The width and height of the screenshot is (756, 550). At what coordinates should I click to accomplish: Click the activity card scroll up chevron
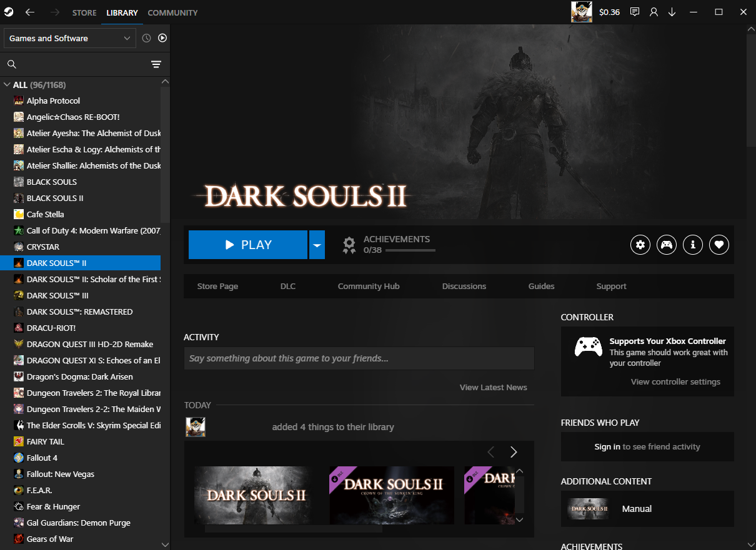click(x=519, y=471)
